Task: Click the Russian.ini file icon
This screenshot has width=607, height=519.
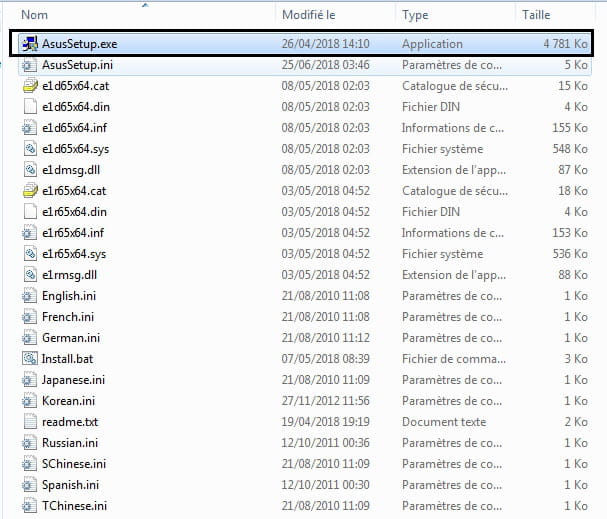Action: (30, 443)
